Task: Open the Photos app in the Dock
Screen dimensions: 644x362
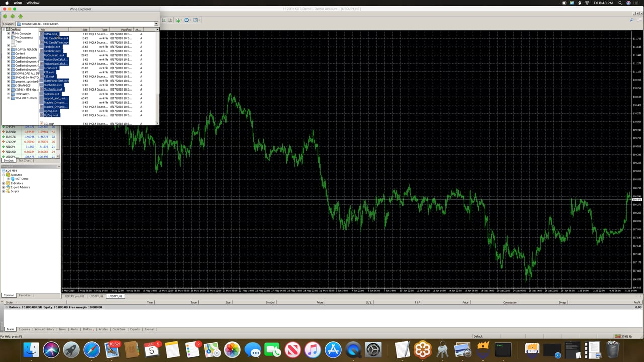Action: (232, 350)
